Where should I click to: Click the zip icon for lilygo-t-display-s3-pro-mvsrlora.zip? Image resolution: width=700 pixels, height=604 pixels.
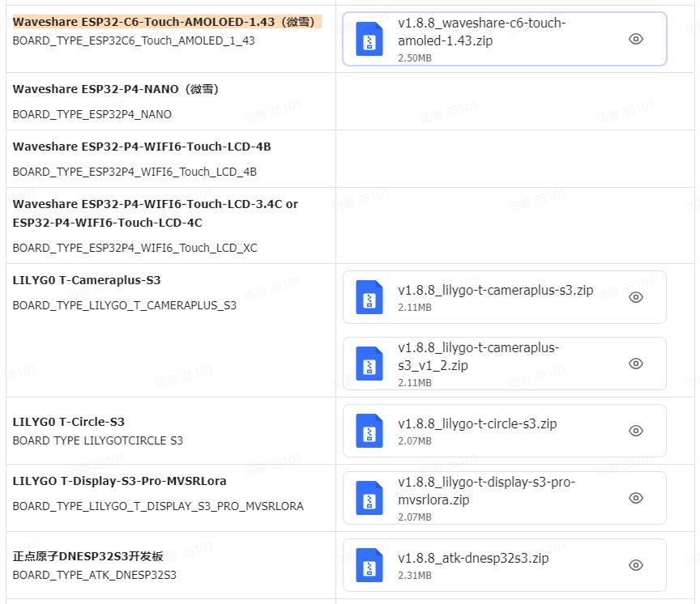point(369,498)
